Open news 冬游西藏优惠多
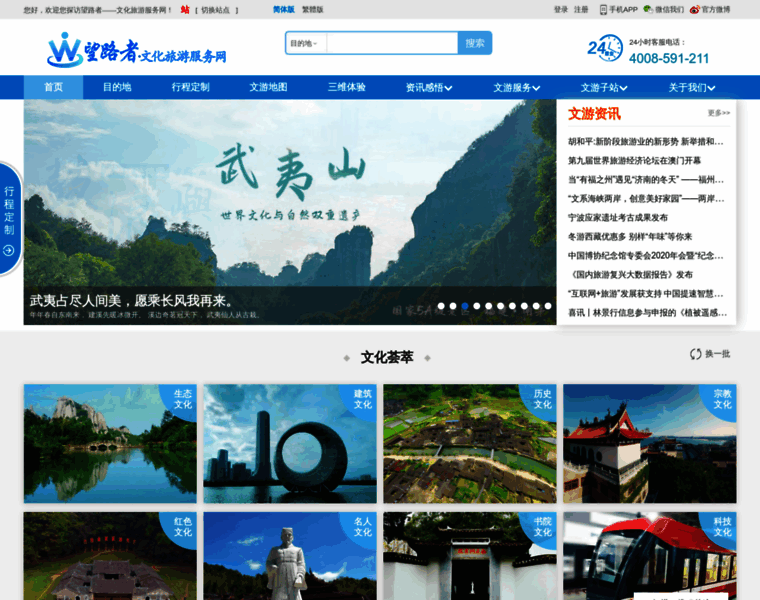 630,237
